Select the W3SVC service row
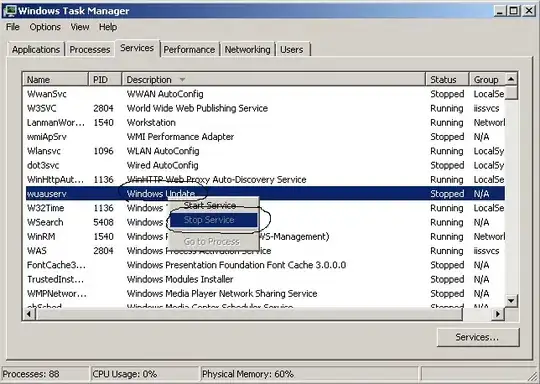 [265, 108]
